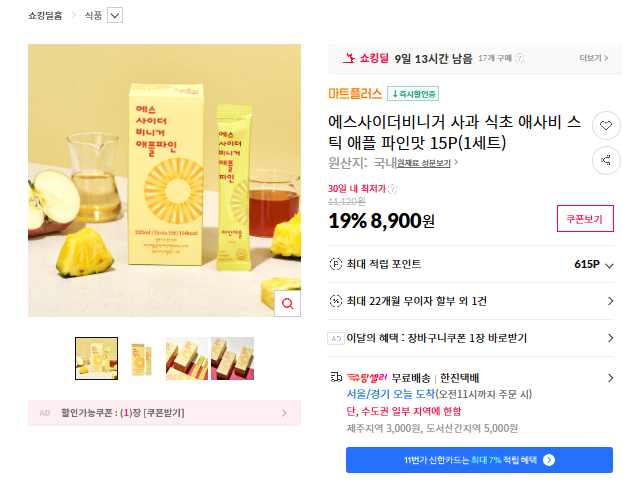Open the 마트플러스 seller link
This screenshot has width=623, height=480.
[355, 94]
